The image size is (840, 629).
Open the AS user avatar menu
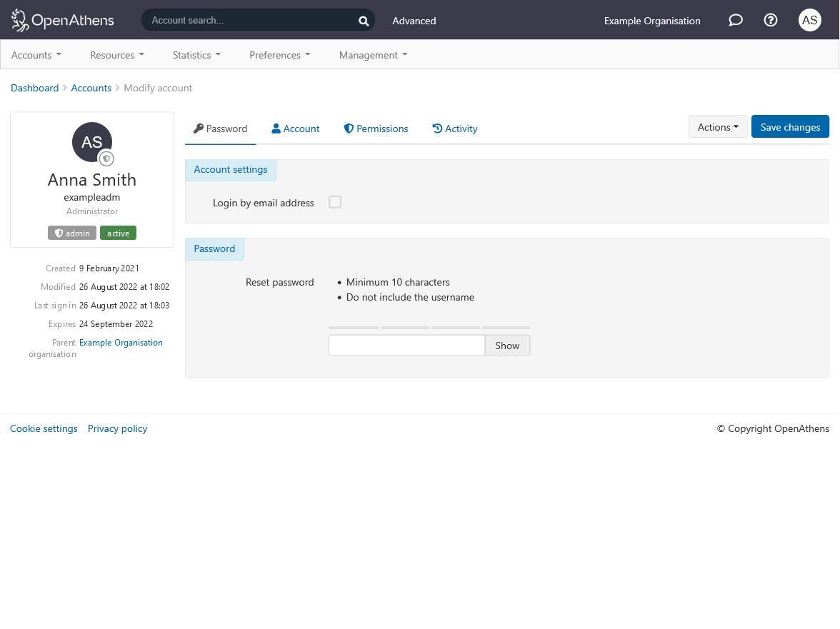tap(809, 20)
